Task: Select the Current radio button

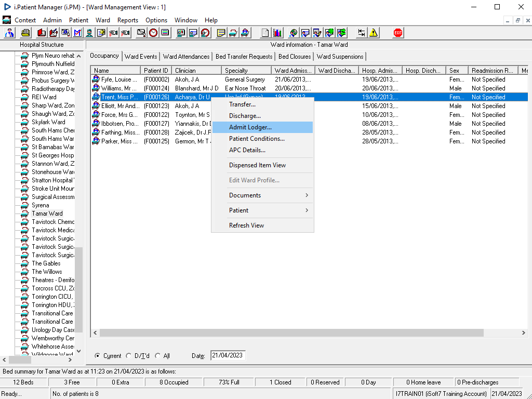Action: point(97,355)
